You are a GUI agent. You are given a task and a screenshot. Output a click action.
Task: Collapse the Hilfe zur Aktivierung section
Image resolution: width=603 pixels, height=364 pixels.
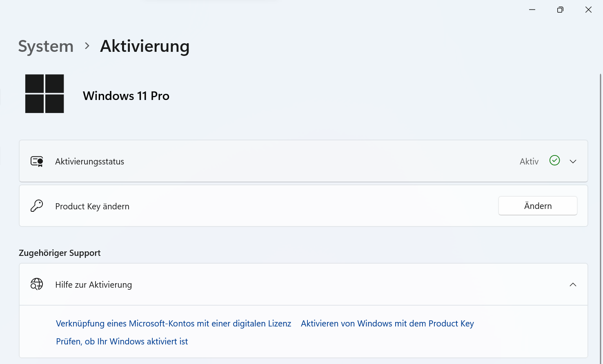click(573, 284)
